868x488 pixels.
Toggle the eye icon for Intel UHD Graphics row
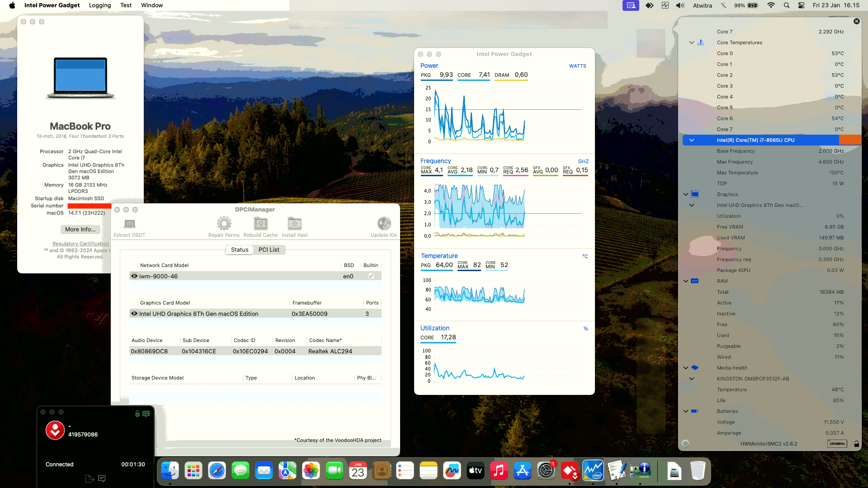(x=134, y=313)
